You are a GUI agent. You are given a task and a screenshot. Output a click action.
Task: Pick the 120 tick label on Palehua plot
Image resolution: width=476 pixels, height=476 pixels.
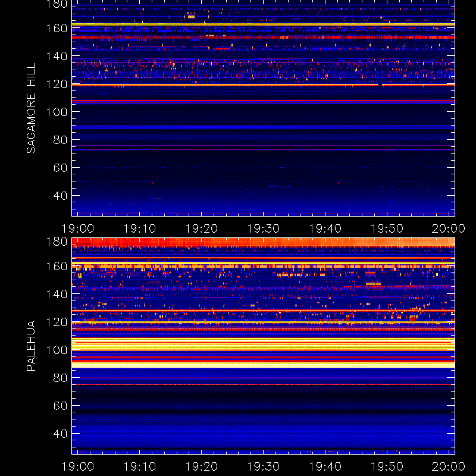click(57, 322)
